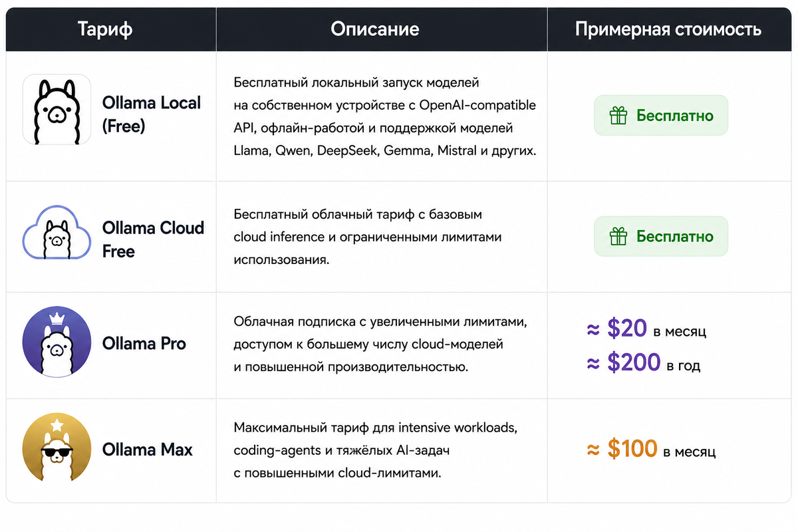Image resolution: width=798 pixels, height=532 pixels.
Task: Click the Ollama Pro plan name
Action: click(144, 344)
